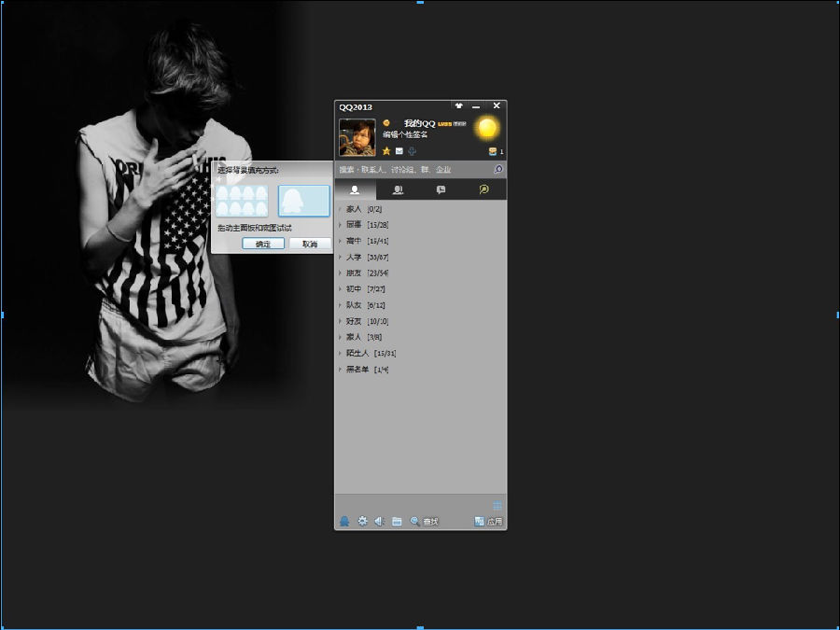The image size is (840, 630).
Task: Select the single-image background fill option
Action: [303, 201]
